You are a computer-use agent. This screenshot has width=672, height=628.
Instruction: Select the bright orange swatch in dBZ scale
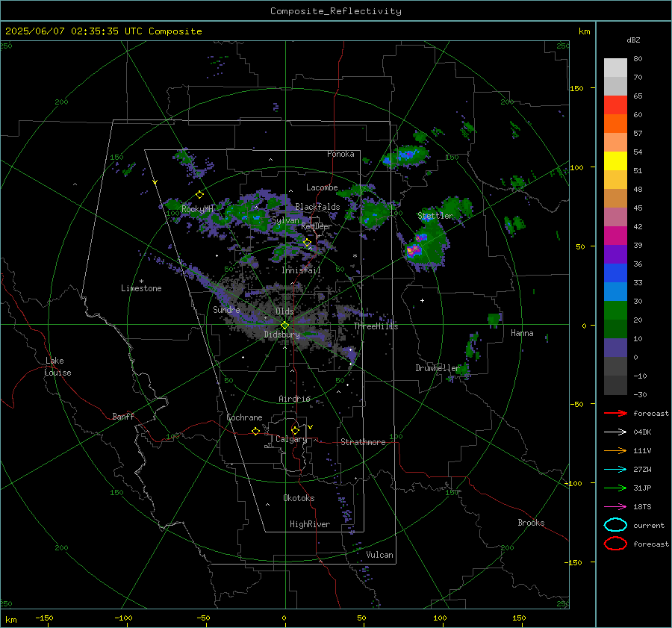(x=615, y=124)
